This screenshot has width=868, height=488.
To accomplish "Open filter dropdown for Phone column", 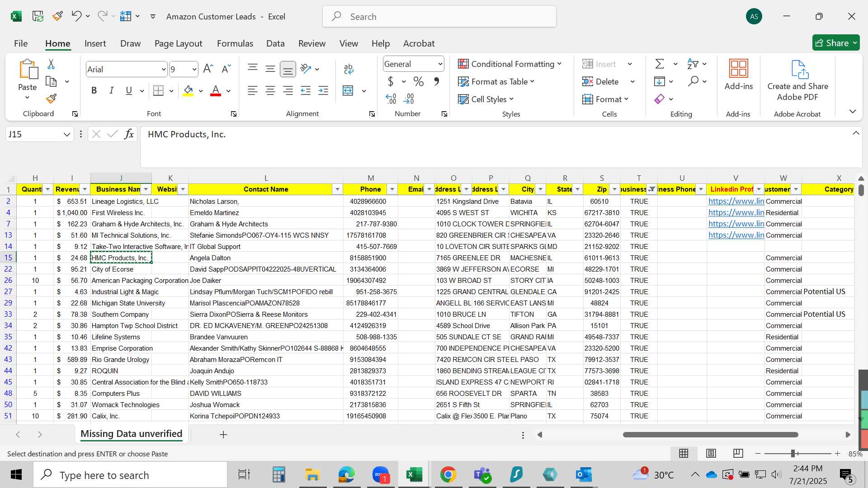I will (x=392, y=189).
